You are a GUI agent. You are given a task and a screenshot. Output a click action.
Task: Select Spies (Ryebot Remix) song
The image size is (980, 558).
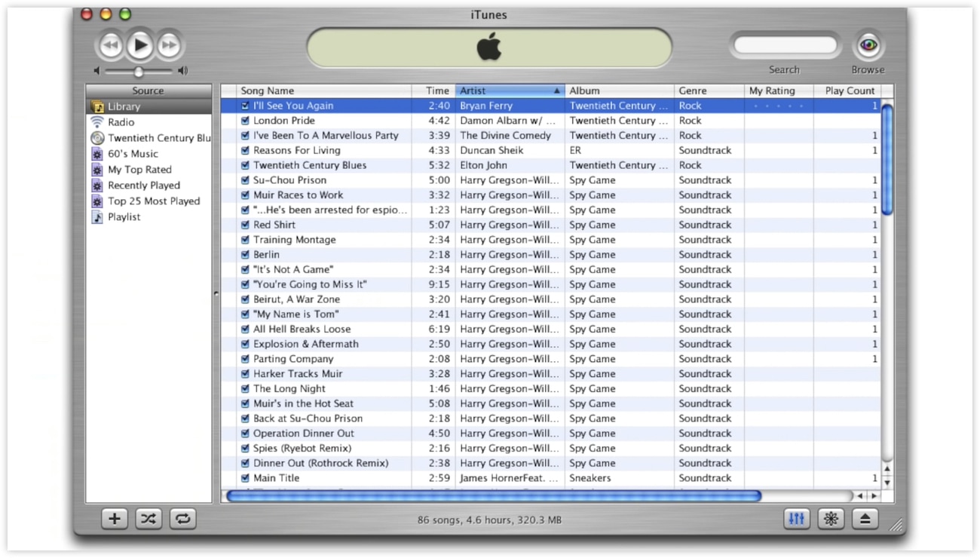click(x=302, y=449)
